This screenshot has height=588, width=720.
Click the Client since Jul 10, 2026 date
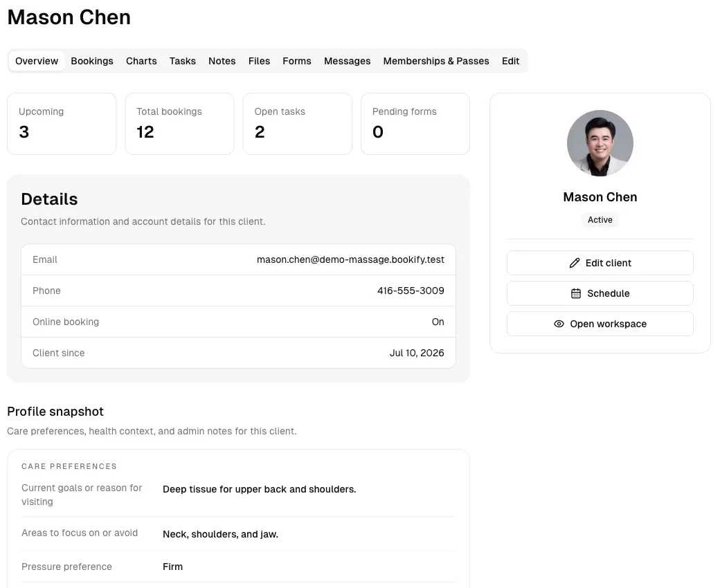(417, 353)
